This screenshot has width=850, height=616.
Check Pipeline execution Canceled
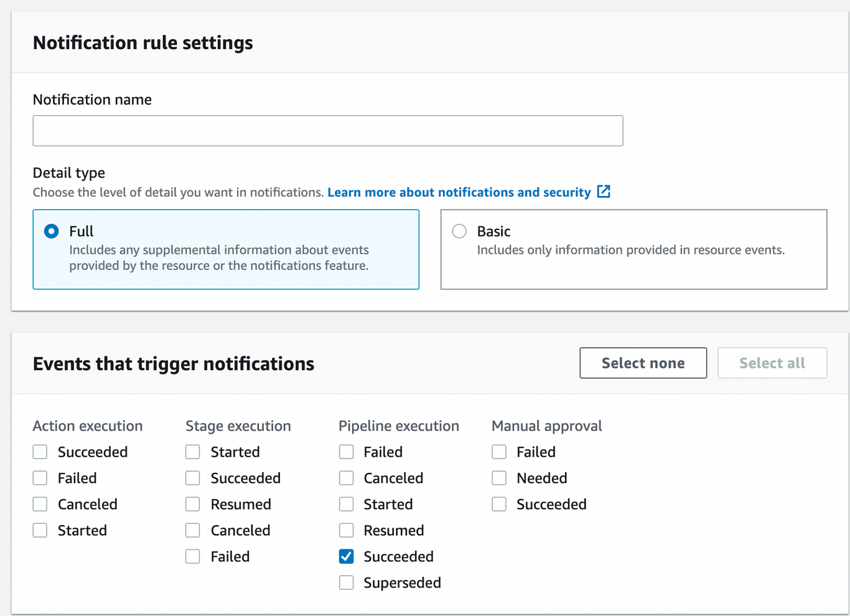[346, 478]
